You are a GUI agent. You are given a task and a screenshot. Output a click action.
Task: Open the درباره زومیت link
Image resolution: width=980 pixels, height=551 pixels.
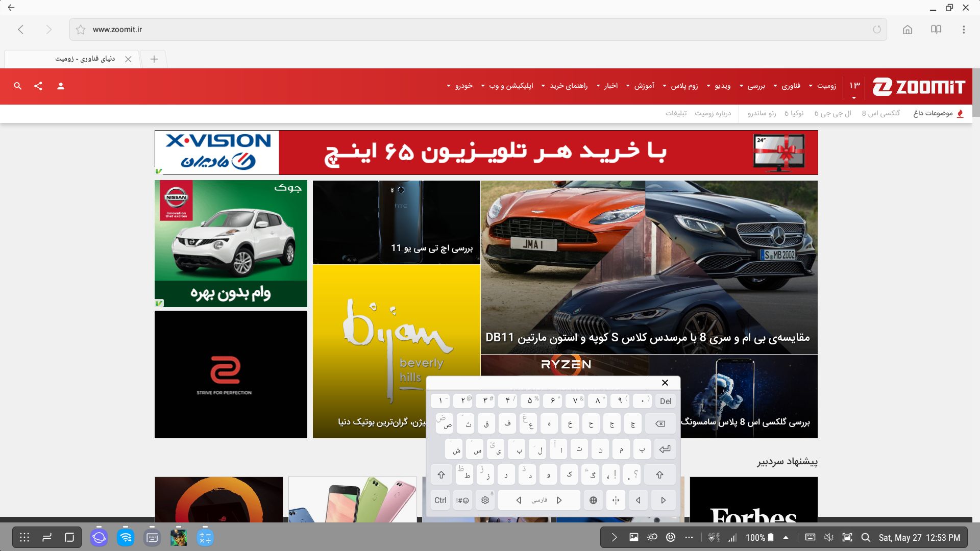pos(713,113)
